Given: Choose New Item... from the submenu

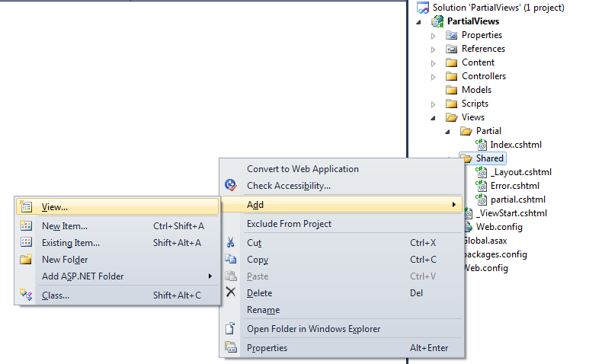Looking at the screenshot, I should coord(117,226).
